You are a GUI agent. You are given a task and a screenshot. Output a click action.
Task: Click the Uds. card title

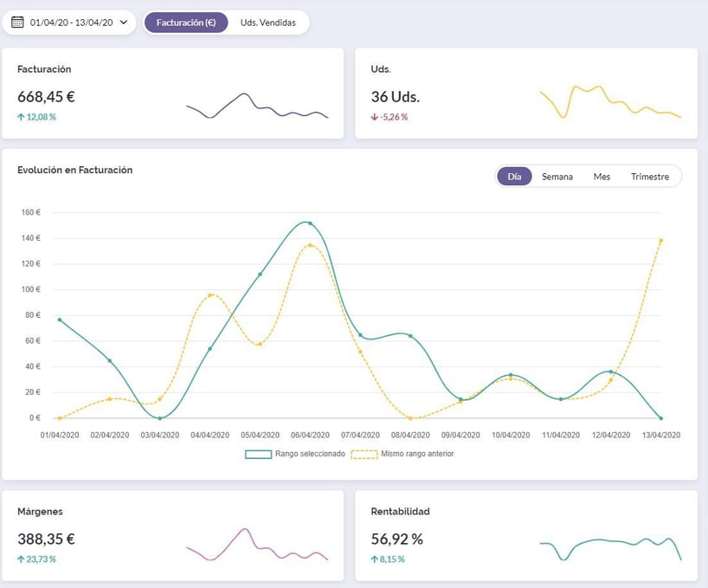coord(381,69)
